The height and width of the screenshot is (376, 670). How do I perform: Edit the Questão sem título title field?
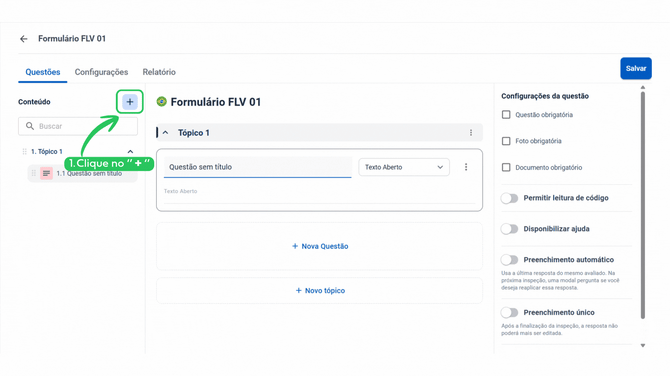[x=258, y=167]
